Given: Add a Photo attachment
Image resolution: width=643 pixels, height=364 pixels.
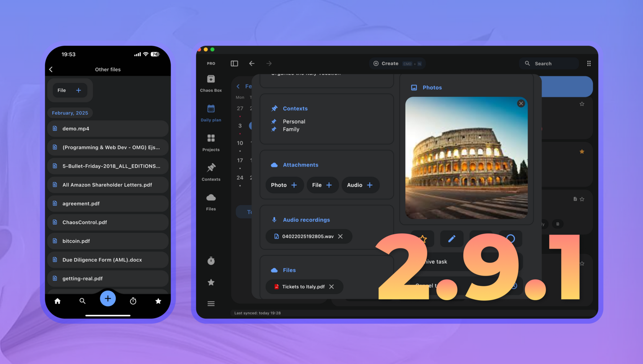Looking at the screenshot, I should point(284,185).
